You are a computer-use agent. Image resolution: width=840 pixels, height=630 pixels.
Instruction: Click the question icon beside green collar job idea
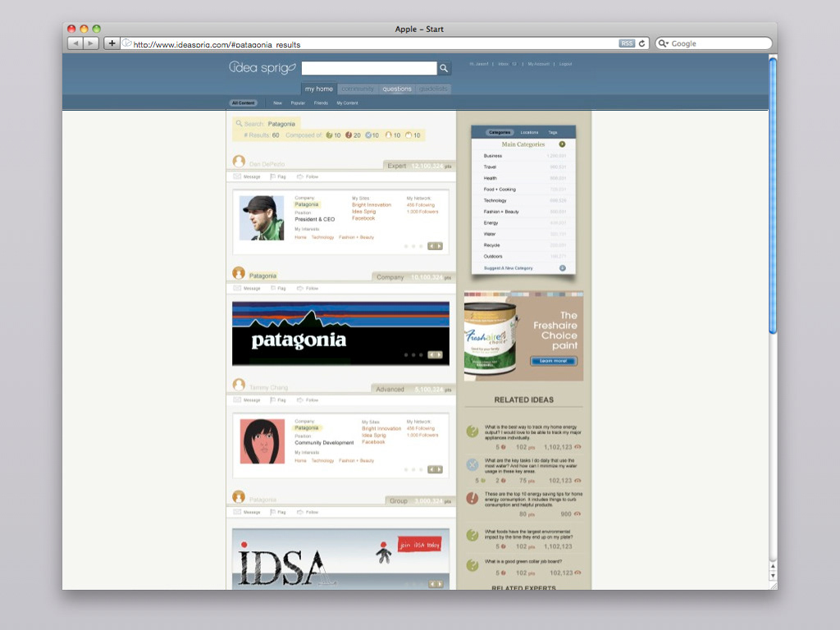[x=472, y=564]
